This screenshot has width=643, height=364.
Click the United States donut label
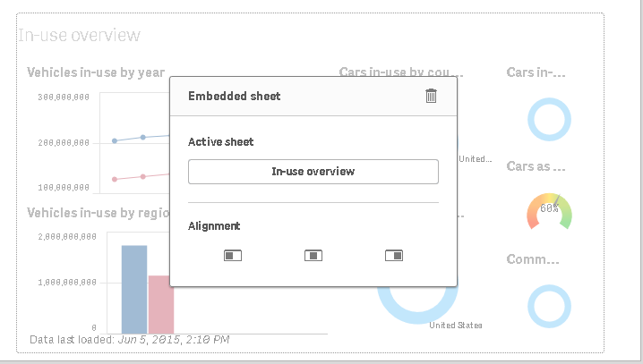coord(456,326)
